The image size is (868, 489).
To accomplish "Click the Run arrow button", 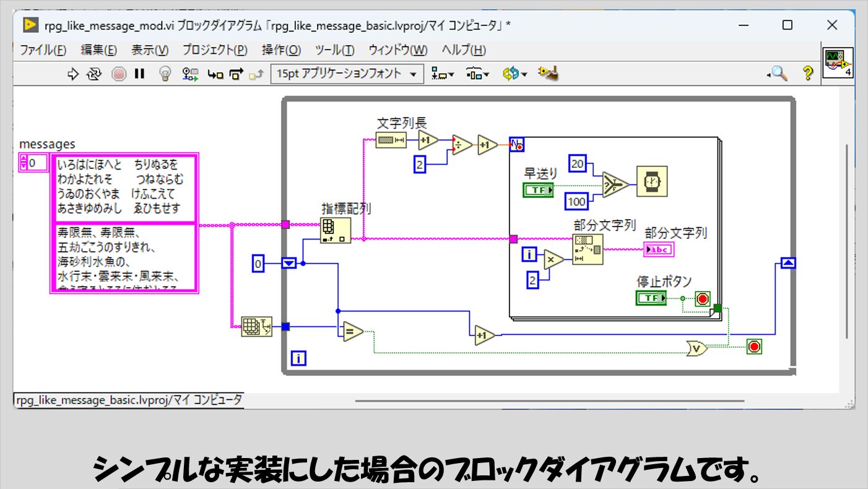I will click(73, 74).
